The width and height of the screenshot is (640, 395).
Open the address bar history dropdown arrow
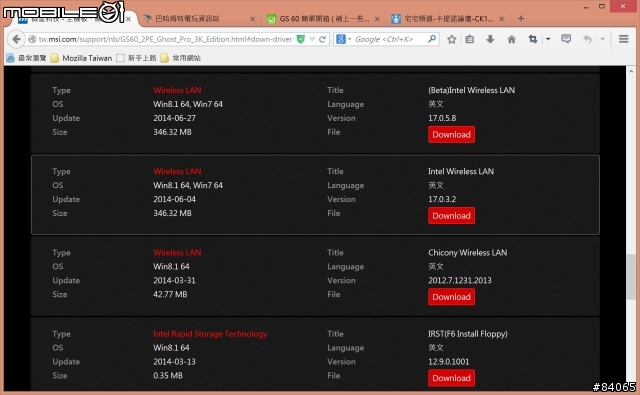point(312,39)
